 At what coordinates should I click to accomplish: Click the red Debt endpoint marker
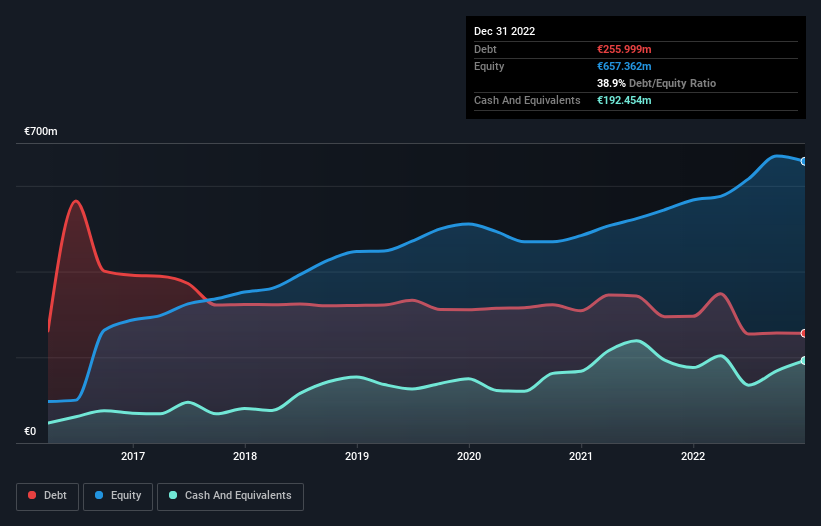tap(804, 333)
